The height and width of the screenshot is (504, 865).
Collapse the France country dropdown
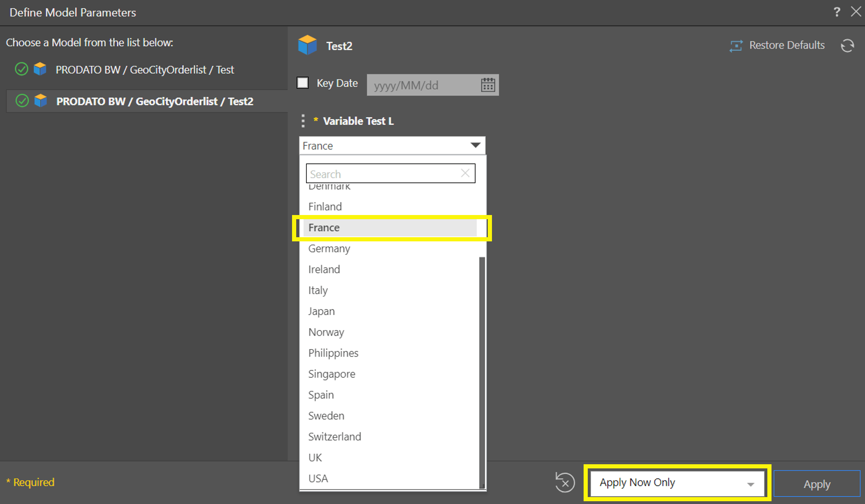coord(475,146)
